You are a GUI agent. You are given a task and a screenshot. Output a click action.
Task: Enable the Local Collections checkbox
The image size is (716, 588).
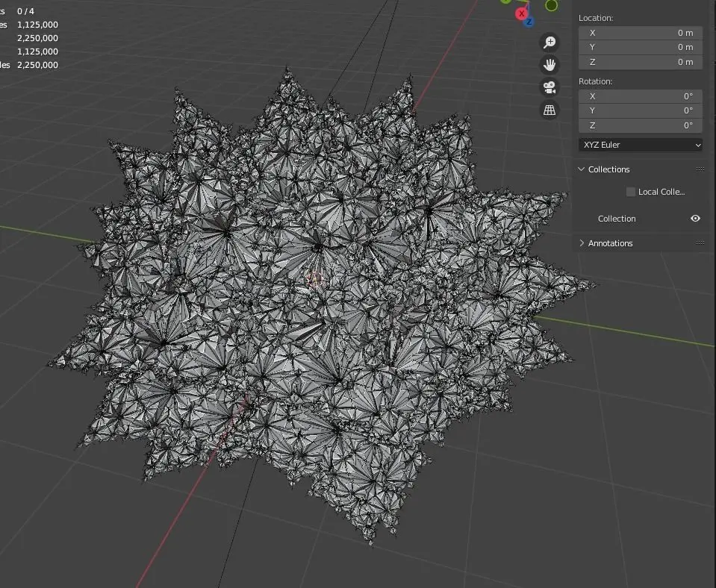pyautogui.click(x=631, y=192)
